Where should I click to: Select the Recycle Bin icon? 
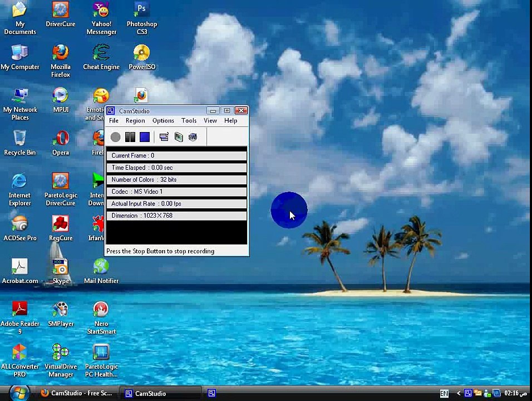tap(19, 143)
